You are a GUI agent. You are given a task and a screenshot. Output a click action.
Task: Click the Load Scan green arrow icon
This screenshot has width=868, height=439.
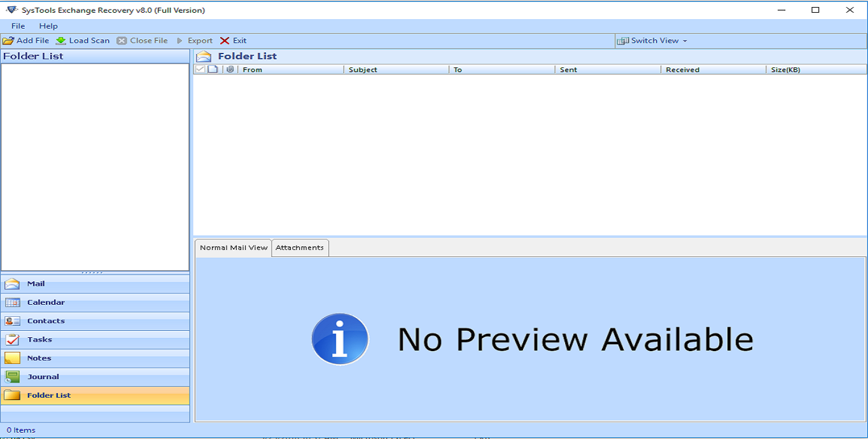[x=60, y=41]
